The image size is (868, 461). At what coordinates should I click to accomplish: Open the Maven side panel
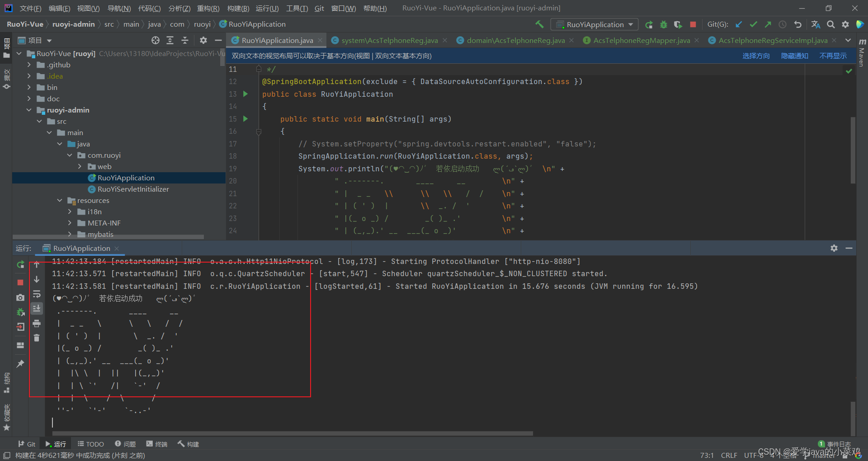(x=862, y=53)
